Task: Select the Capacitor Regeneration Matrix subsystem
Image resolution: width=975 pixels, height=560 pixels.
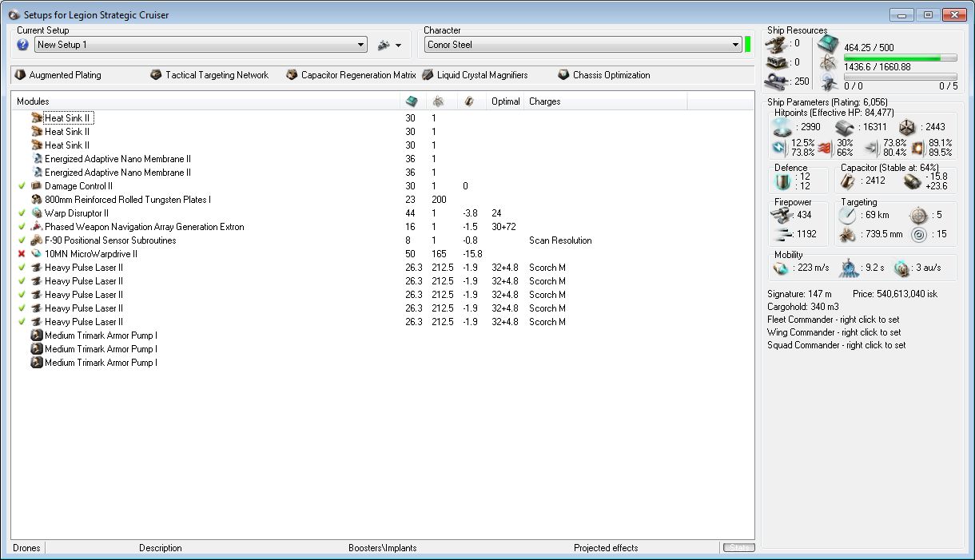Action: [x=352, y=75]
